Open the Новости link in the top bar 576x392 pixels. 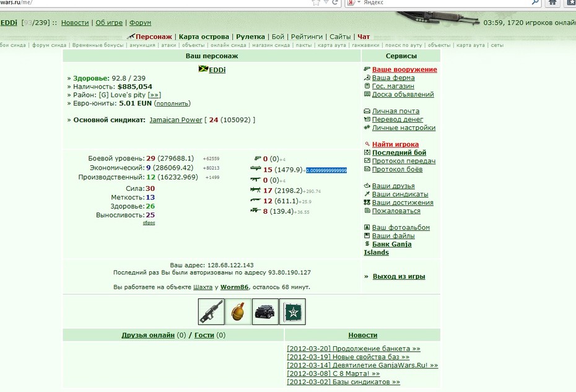pos(75,23)
